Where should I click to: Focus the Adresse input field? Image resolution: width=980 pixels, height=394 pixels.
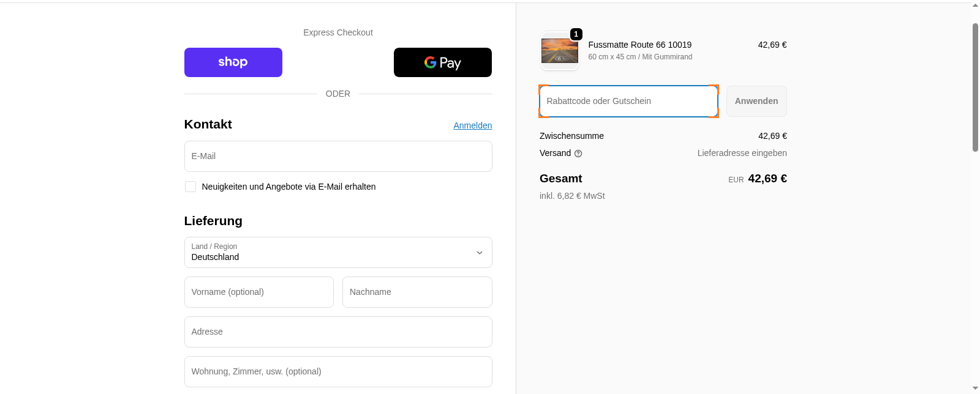point(337,332)
